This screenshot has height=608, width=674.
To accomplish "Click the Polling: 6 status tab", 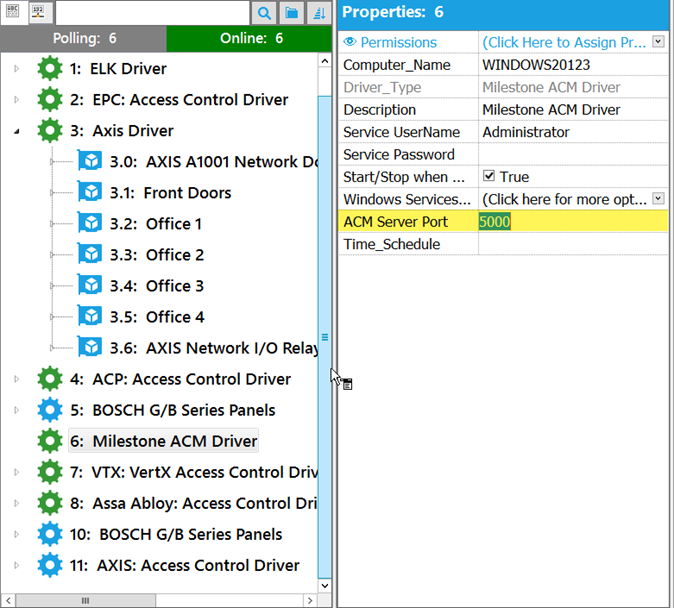I will tap(84, 38).
